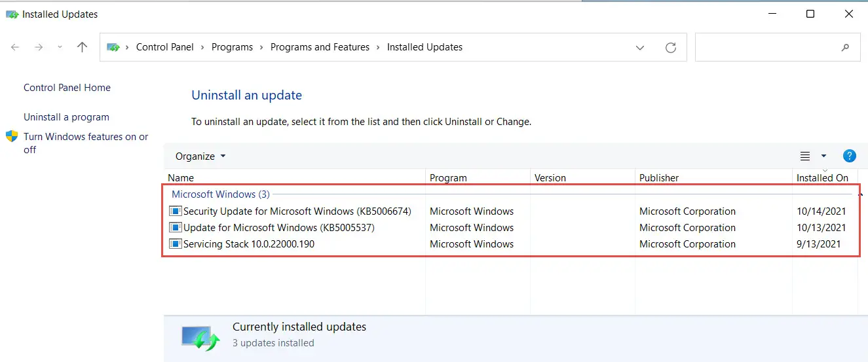
Task: Go to Programs and Features breadcrumb
Action: point(320,47)
